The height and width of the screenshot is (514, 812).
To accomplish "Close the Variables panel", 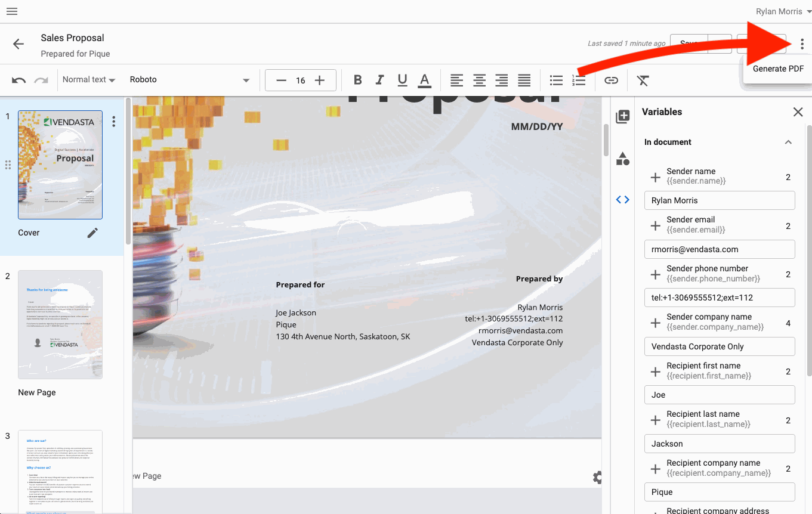I will tap(798, 112).
